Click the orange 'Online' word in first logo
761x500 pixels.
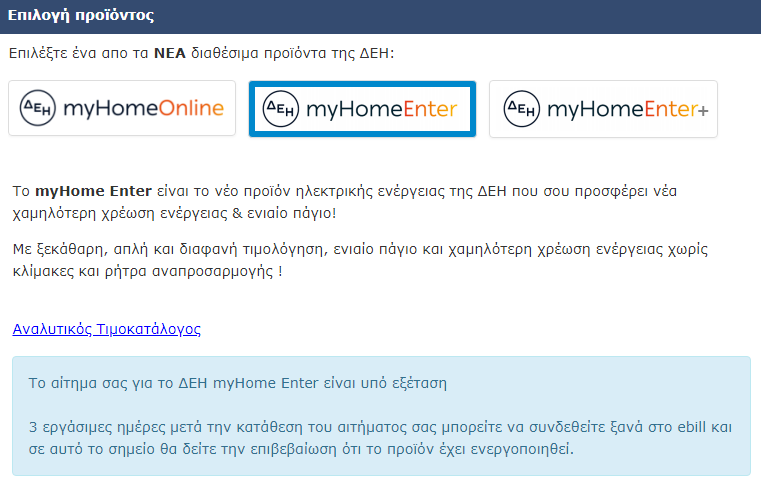[191, 108]
